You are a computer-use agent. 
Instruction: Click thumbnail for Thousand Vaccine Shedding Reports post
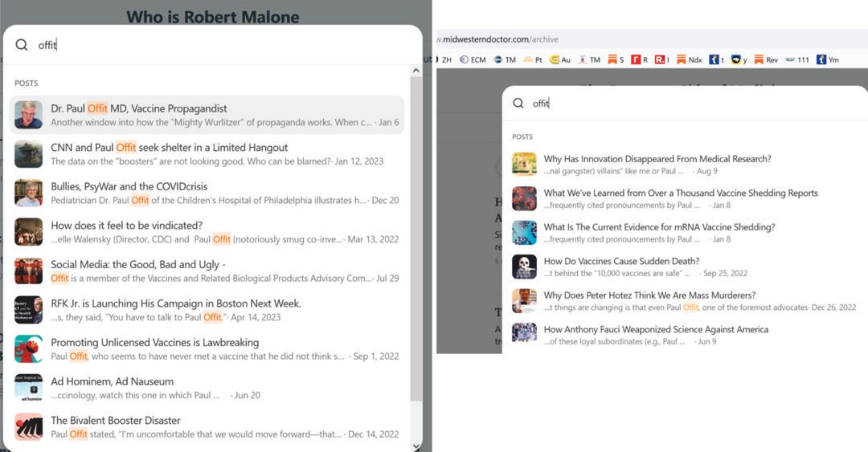tap(524, 198)
